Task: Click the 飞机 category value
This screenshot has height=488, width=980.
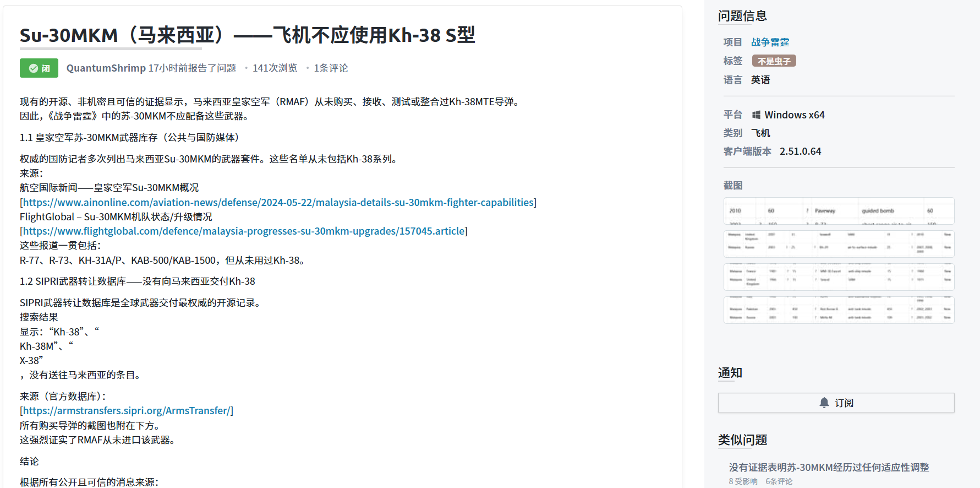Action: pyautogui.click(x=760, y=133)
